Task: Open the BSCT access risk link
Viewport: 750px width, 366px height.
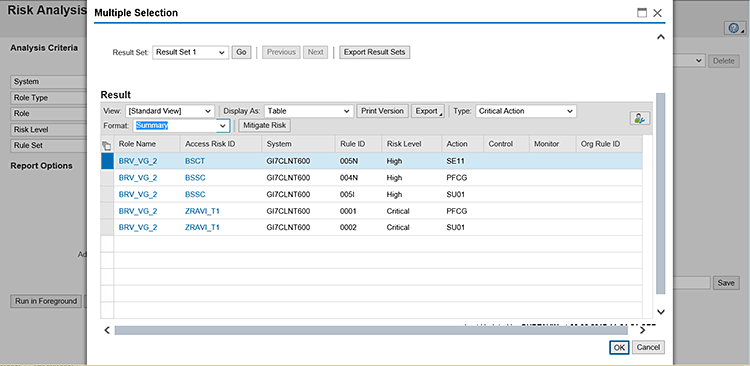Action: click(x=195, y=161)
